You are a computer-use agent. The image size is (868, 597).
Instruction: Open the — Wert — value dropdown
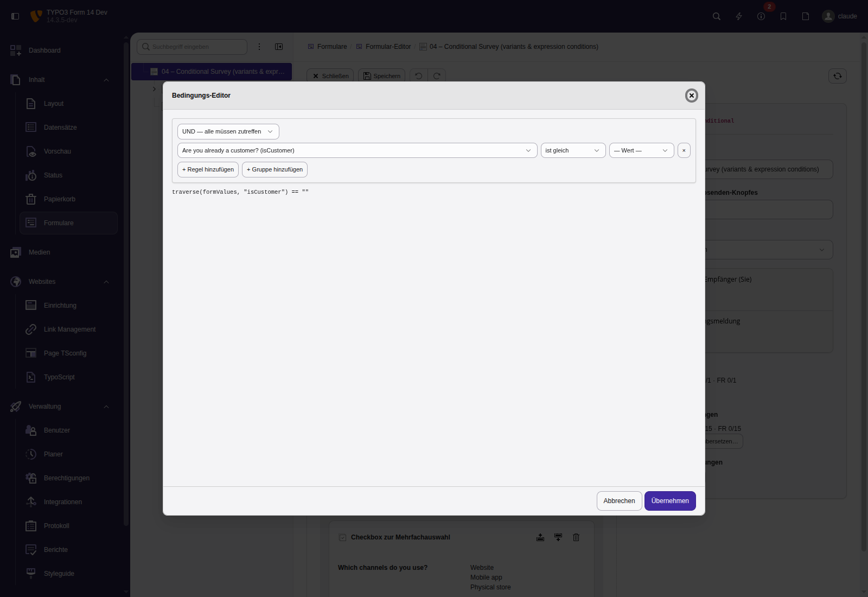[x=642, y=150]
